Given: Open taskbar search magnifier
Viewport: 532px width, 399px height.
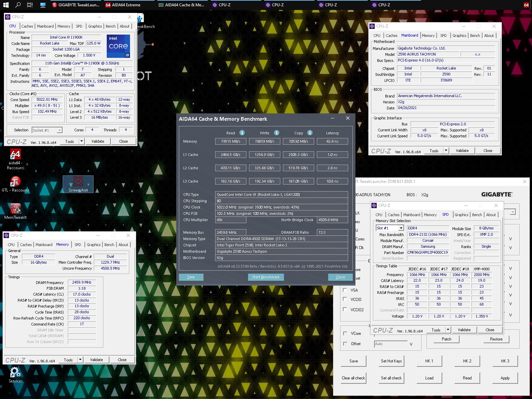Looking at the screenshot, I should [18, 5].
